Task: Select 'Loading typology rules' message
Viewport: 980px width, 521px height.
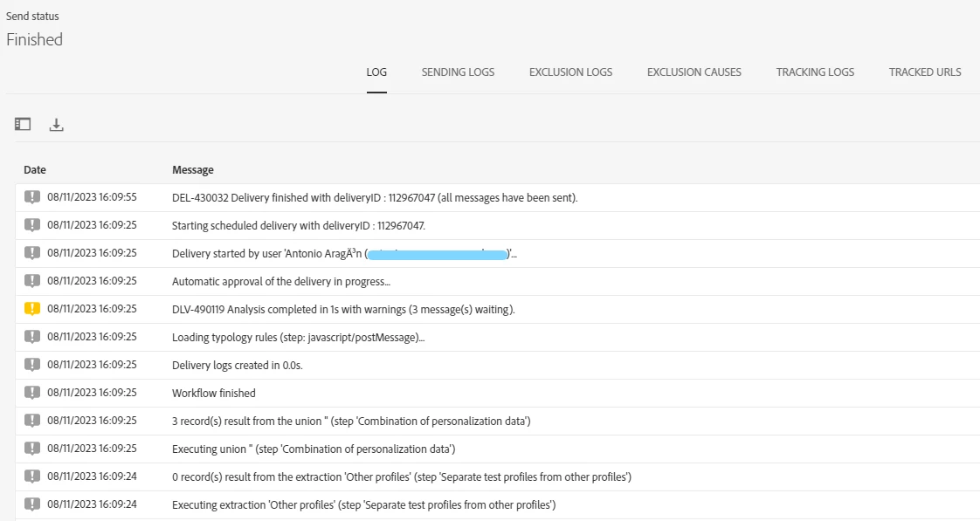Action: 298,338
